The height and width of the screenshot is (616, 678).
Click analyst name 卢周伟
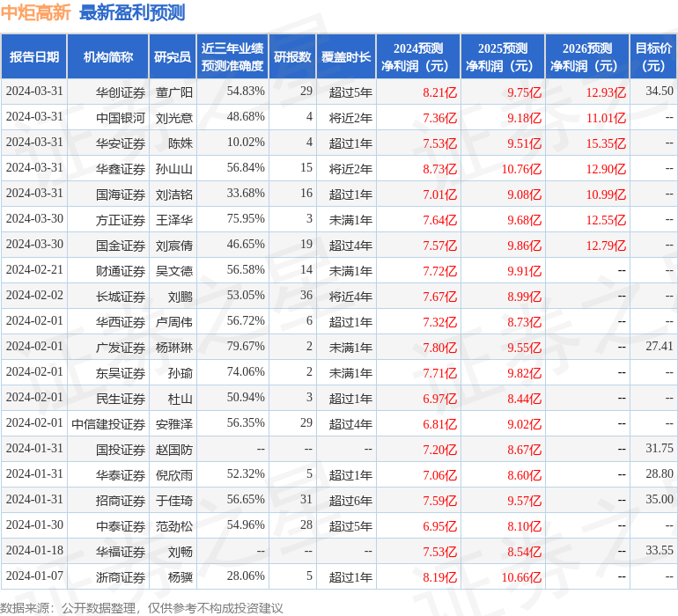coord(173,321)
